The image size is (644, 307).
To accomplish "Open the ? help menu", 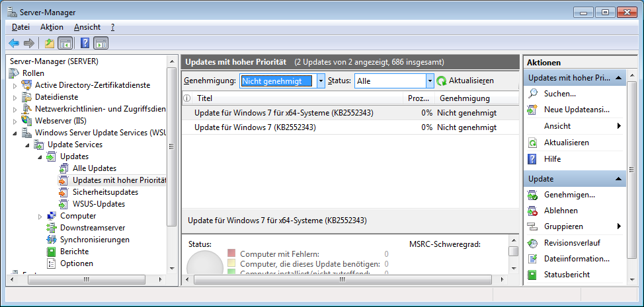I will click(x=112, y=27).
